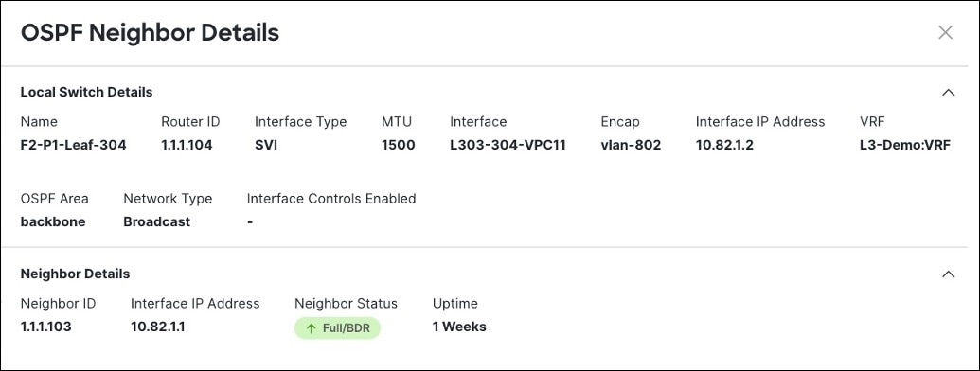Click neighbor interface IP 10.82.1.1

pos(158,327)
